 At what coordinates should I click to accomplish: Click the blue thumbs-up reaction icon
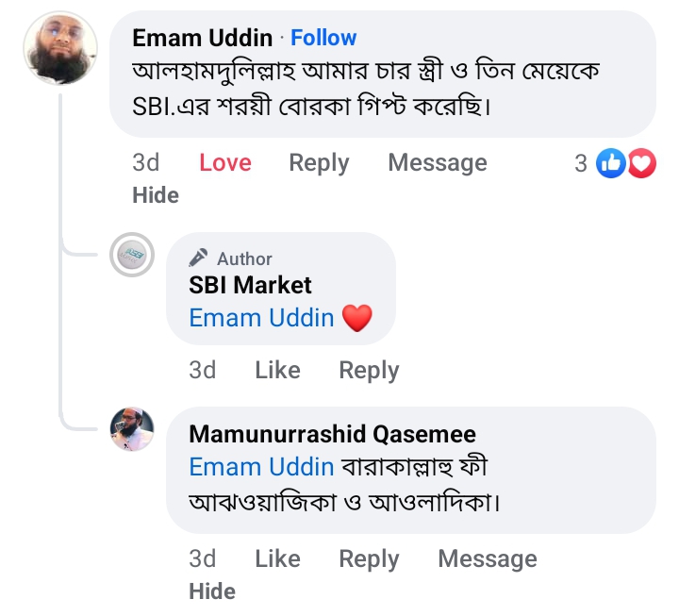611,163
